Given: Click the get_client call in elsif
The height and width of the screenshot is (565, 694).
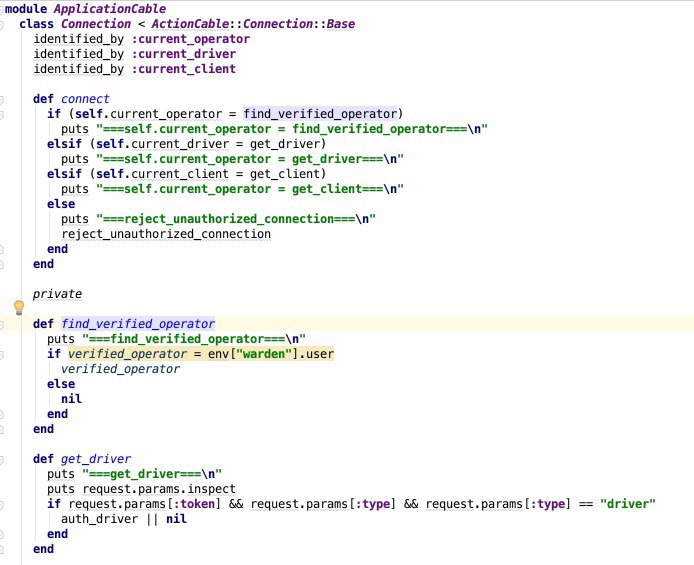Looking at the screenshot, I should click(285, 174).
